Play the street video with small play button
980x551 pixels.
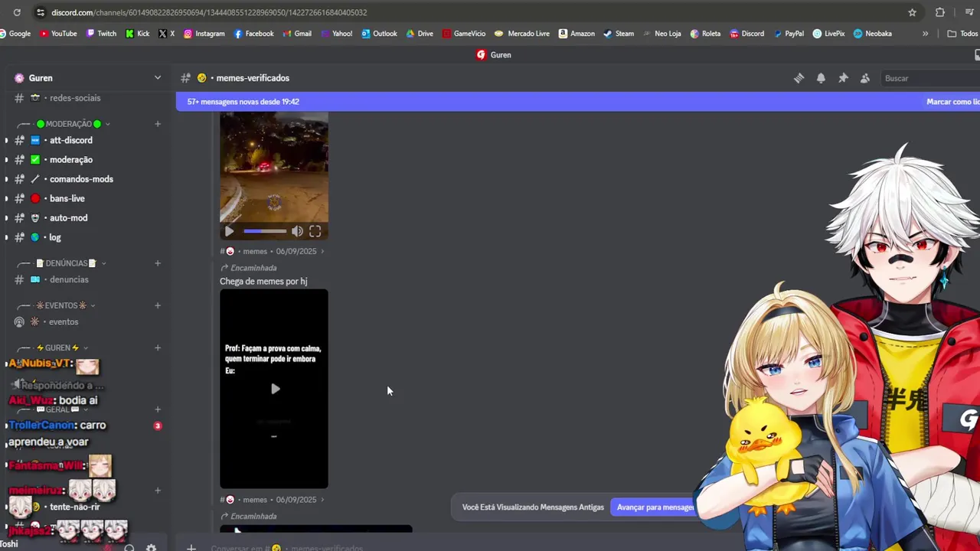pos(229,231)
